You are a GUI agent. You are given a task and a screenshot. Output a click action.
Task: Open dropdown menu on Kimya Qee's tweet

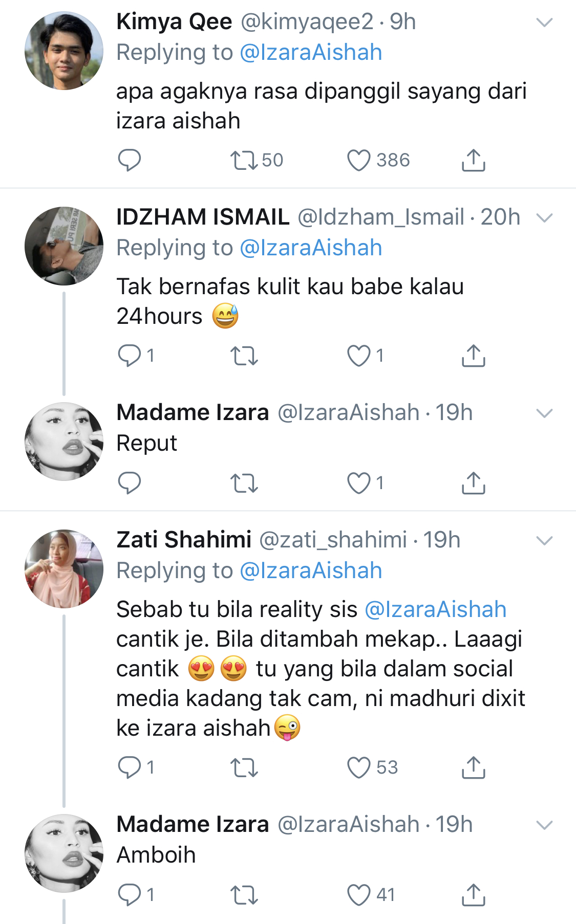pos(544,23)
